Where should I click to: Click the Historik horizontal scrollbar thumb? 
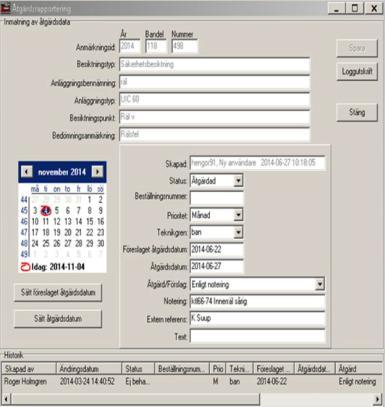[135, 399]
